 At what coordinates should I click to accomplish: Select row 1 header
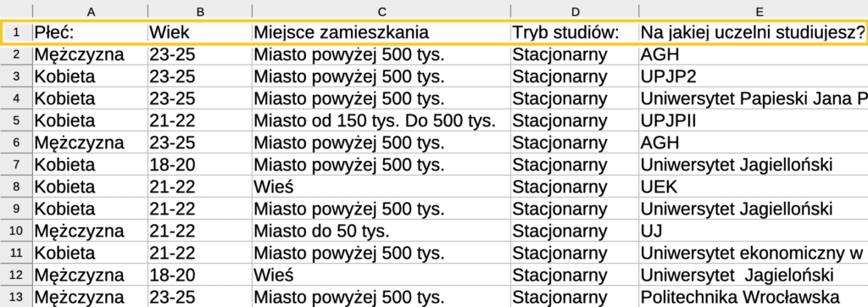click(16, 33)
